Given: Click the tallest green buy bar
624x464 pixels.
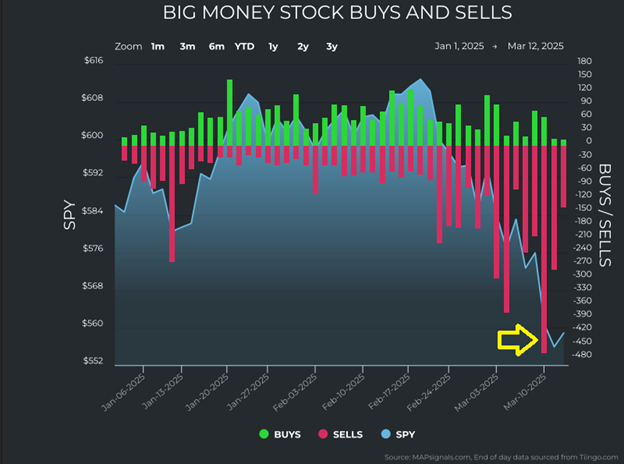Looking at the screenshot, I should (230, 112).
